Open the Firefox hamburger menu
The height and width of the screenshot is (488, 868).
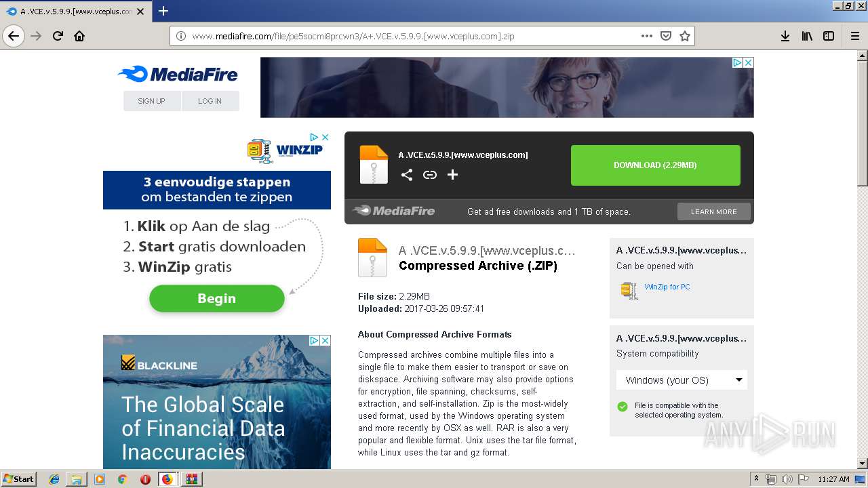click(x=854, y=36)
